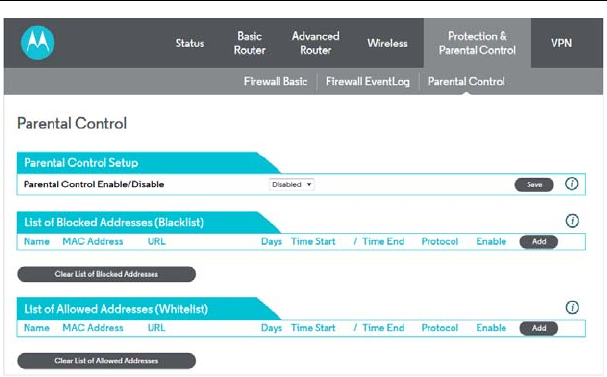Click Whitelist Enable column header
Screen dimensions: 607x377
pyautogui.click(x=491, y=328)
